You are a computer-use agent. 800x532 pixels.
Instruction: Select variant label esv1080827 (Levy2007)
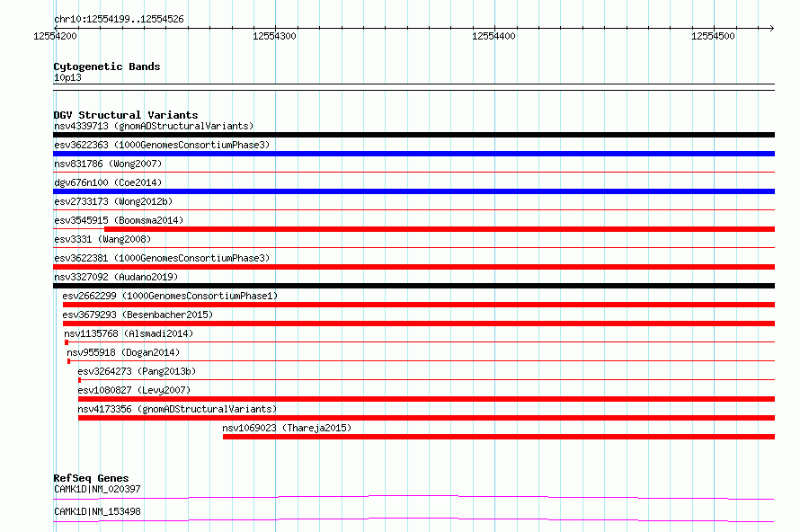(x=134, y=390)
